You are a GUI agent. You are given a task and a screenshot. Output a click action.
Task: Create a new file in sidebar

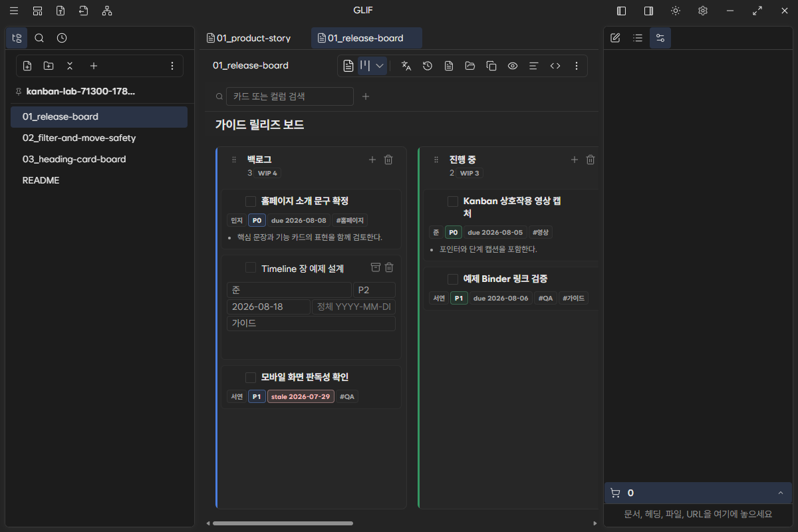tap(27, 66)
